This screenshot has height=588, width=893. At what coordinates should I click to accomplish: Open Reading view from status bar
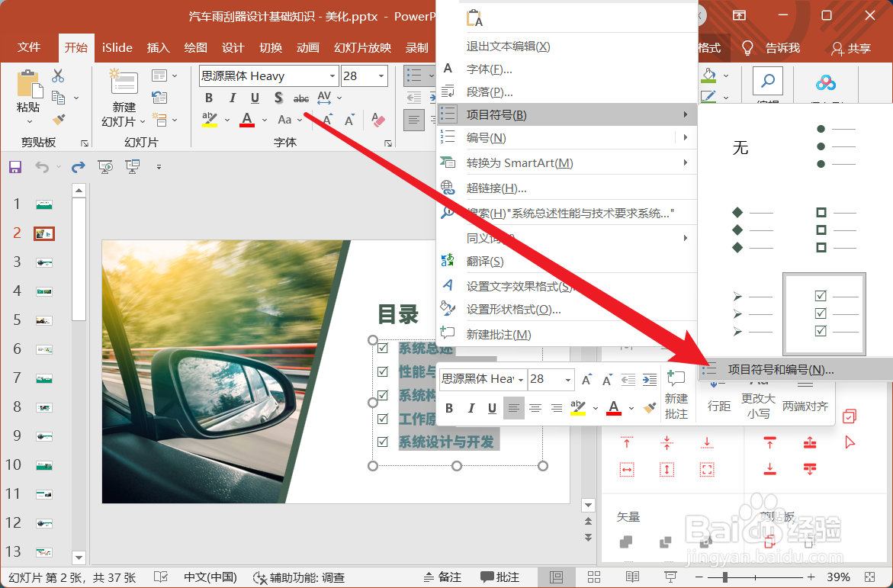pos(632,577)
